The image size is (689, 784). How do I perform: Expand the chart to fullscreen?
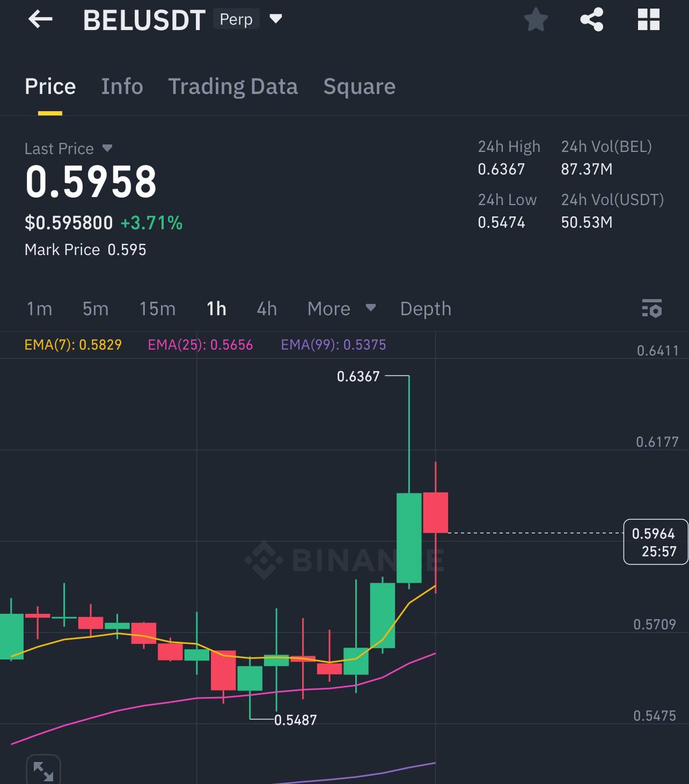point(43,771)
